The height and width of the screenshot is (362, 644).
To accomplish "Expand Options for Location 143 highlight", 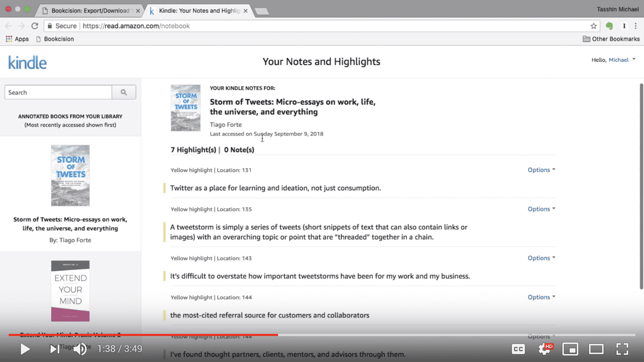I will (541, 258).
